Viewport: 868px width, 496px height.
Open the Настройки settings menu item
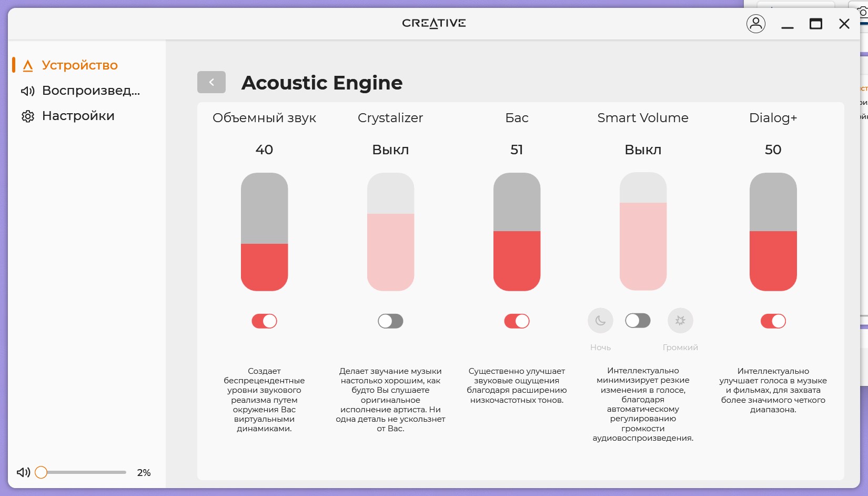coord(78,116)
